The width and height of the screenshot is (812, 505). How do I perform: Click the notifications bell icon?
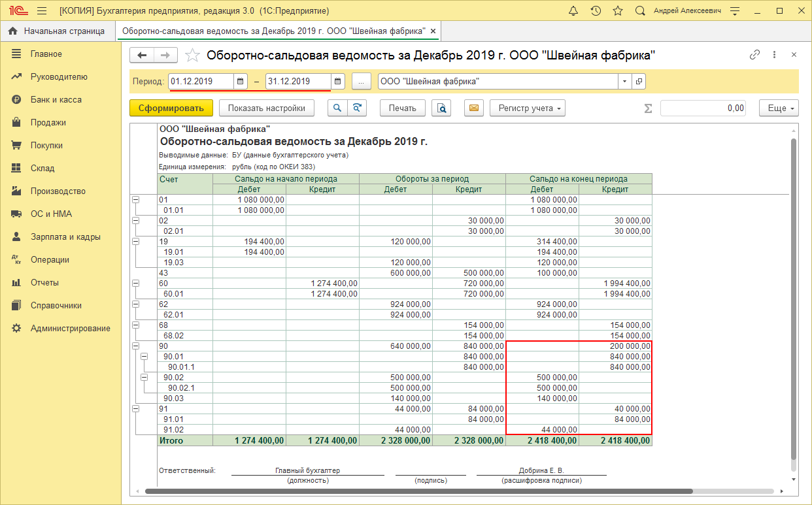(573, 11)
